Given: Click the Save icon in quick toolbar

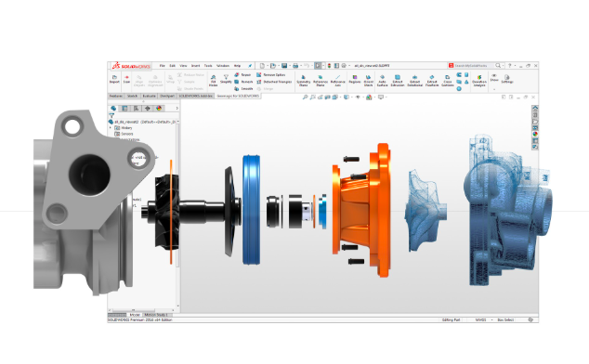Looking at the screenshot, I should [x=284, y=66].
